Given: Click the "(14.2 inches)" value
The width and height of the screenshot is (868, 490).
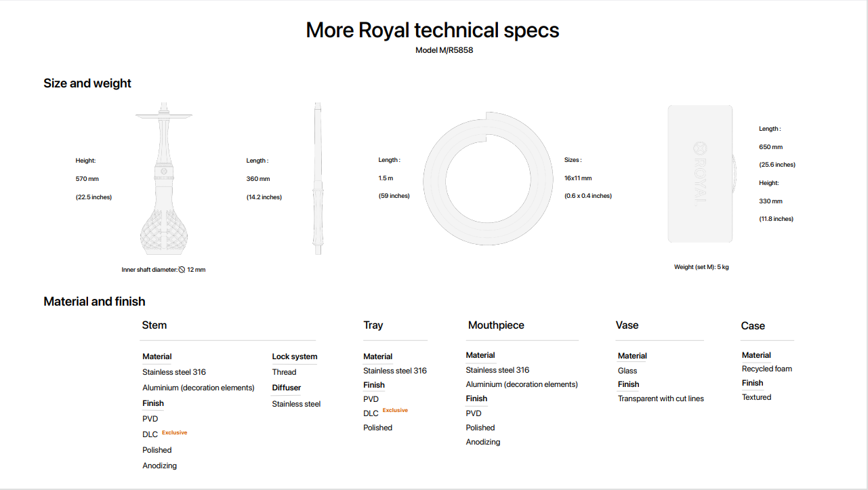Looking at the screenshot, I should pos(264,197).
